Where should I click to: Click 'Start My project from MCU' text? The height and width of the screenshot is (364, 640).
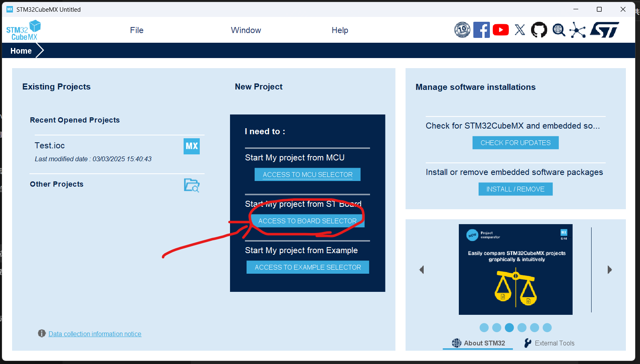tap(295, 158)
